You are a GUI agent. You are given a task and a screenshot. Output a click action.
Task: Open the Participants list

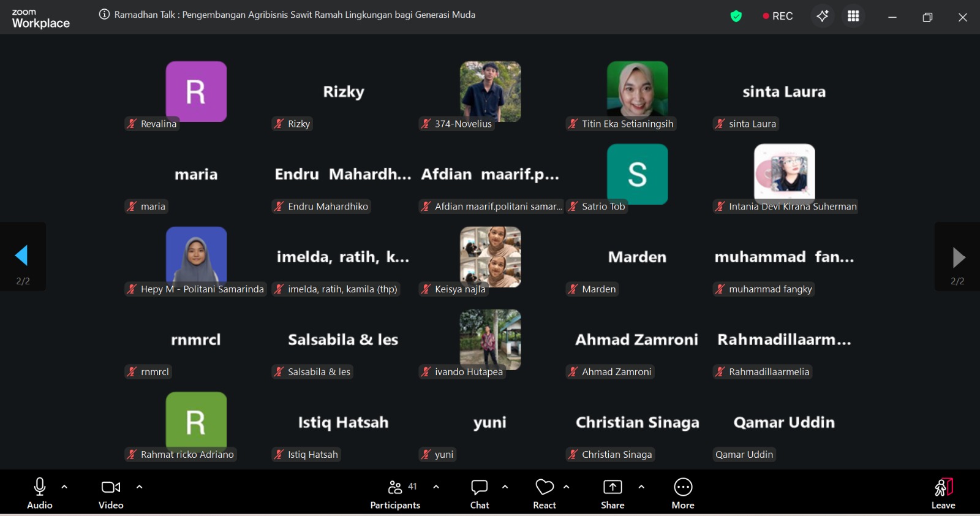click(395, 493)
